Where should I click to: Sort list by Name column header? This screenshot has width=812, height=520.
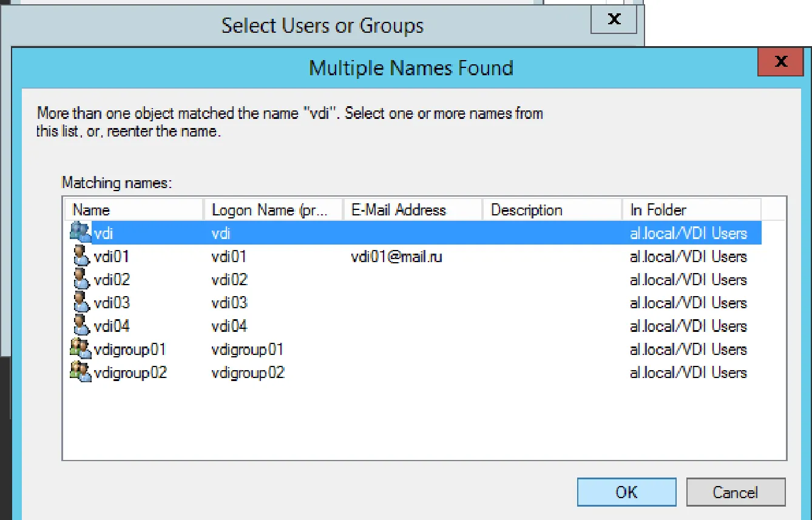click(x=134, y=210)
